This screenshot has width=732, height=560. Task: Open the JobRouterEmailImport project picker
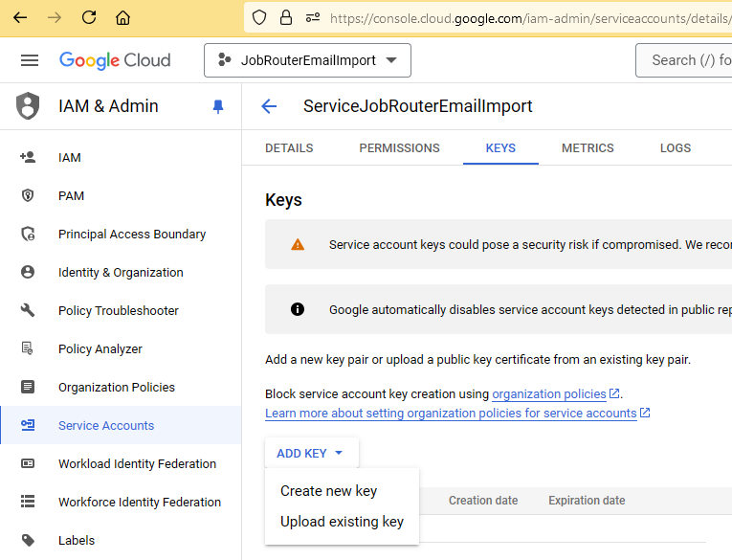[308, 60]
